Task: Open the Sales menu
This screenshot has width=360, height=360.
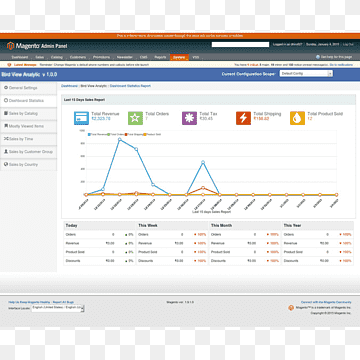Action: [39, 57]
